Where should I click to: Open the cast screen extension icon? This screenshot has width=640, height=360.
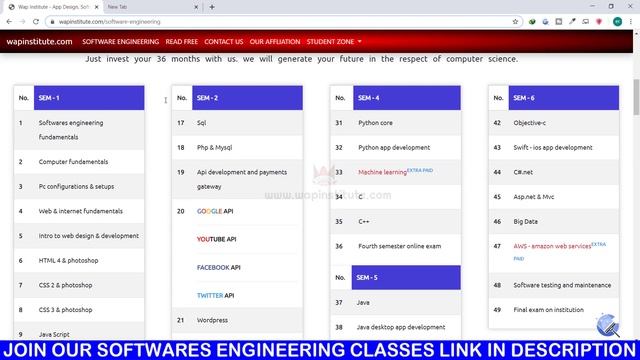(586, 22)
